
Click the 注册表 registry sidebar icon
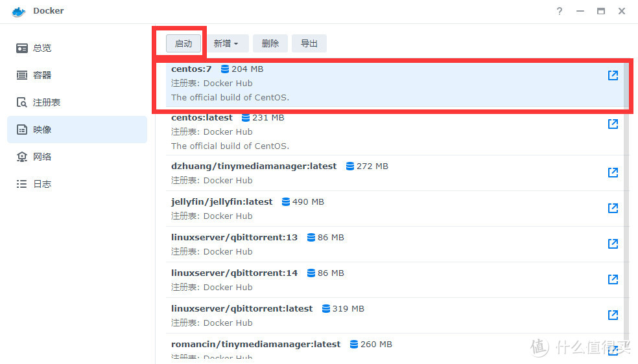point(22,102)
